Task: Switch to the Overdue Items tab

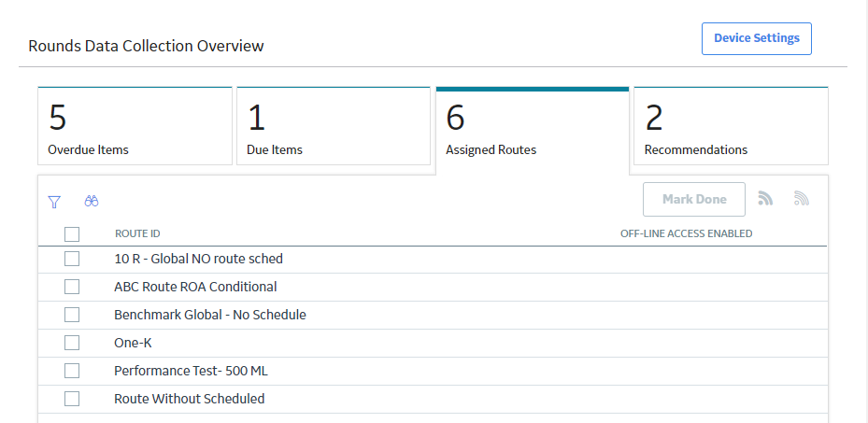Action: click(x=135, y=126)
